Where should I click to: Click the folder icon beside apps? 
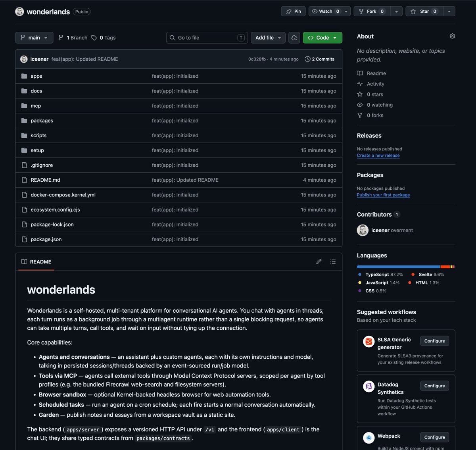point(24,76)
